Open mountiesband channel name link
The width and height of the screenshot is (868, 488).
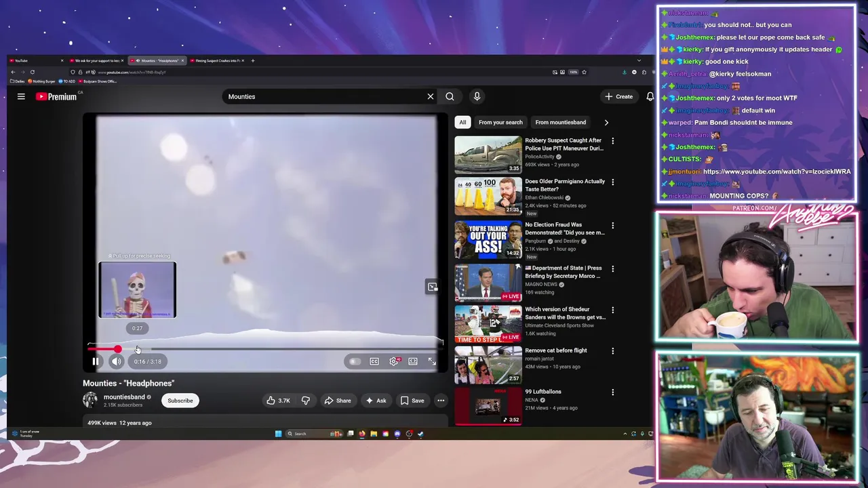(x=124, y=397)
